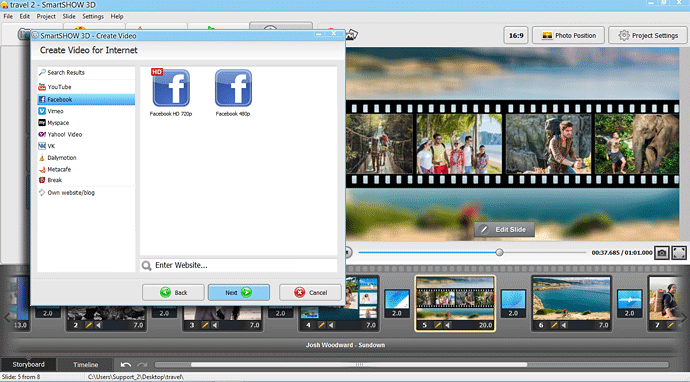Click the sound icon on slide 4
Viewport: 690px width, 382px height.
[332, 325]
